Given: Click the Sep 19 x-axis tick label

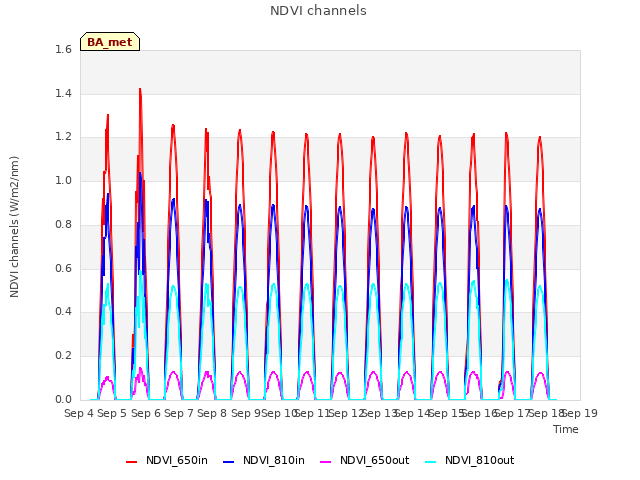Looking at the screenshot, I should 580,413.
